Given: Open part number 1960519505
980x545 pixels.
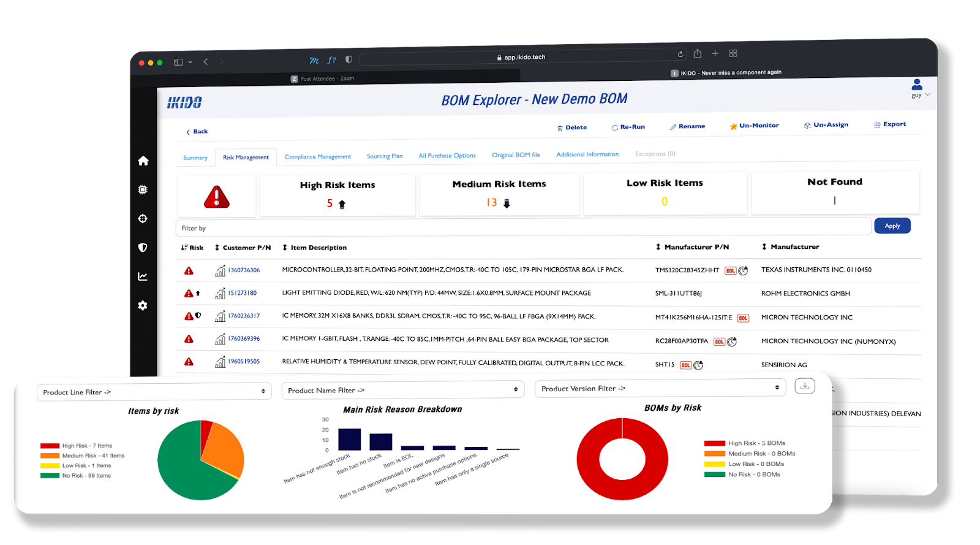Looking at the screenshot, I should (244, 361).
